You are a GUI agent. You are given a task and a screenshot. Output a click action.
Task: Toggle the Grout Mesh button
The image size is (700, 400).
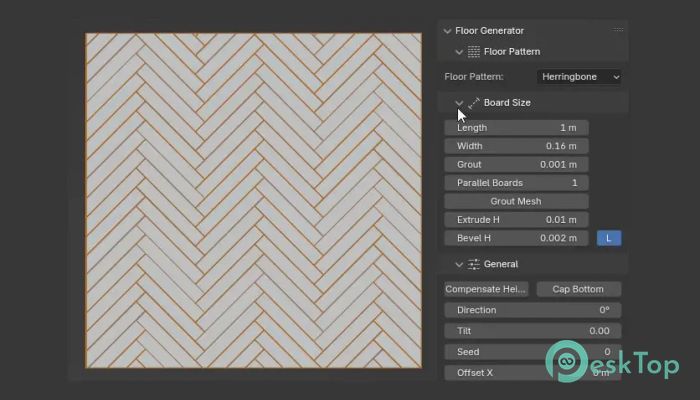(x=516, y=201)
